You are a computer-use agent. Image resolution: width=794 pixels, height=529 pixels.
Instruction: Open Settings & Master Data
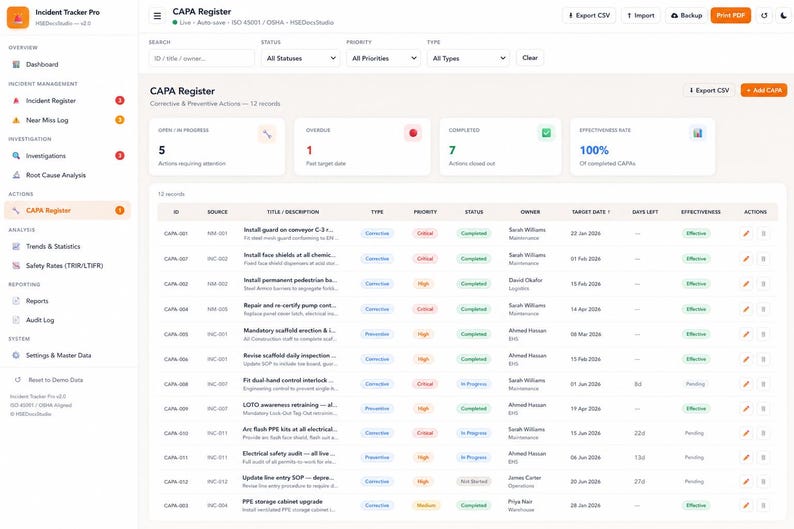pos(67,355)
